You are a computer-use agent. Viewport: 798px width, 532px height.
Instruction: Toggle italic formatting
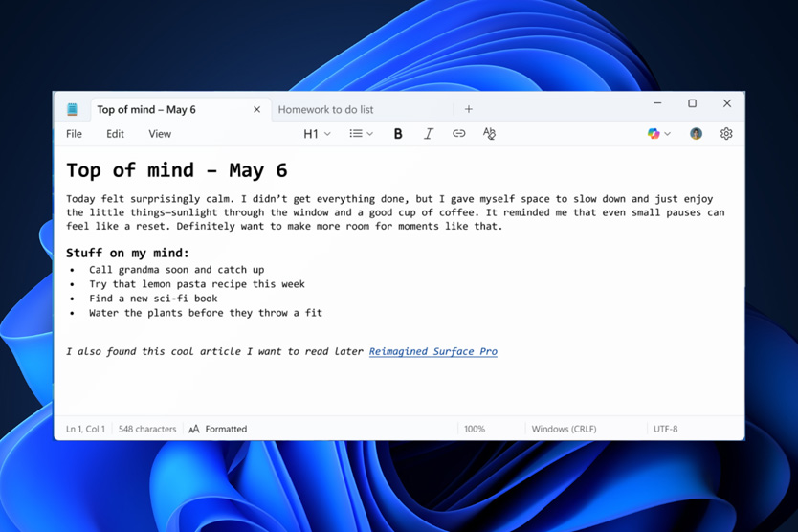tap(429, 134)
